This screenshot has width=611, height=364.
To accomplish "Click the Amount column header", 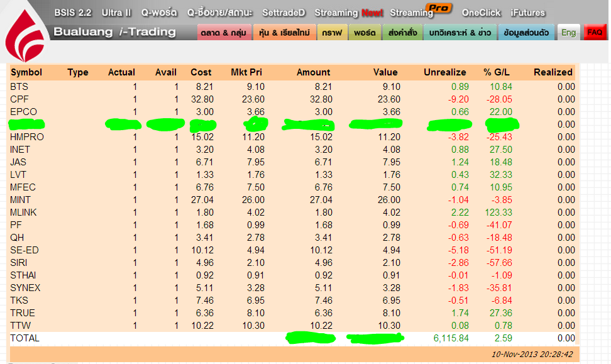I will pyautogui.click(x=313, y=72).
